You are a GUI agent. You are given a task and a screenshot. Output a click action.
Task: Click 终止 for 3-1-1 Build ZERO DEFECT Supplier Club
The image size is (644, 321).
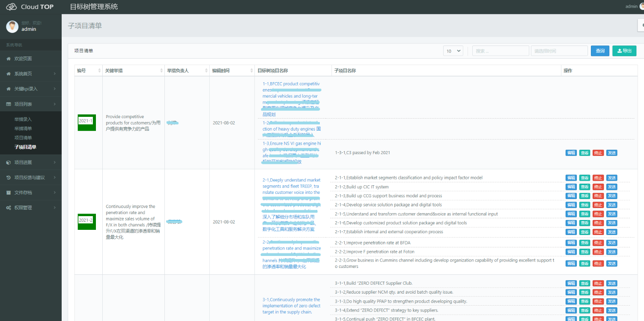[598, 283]
